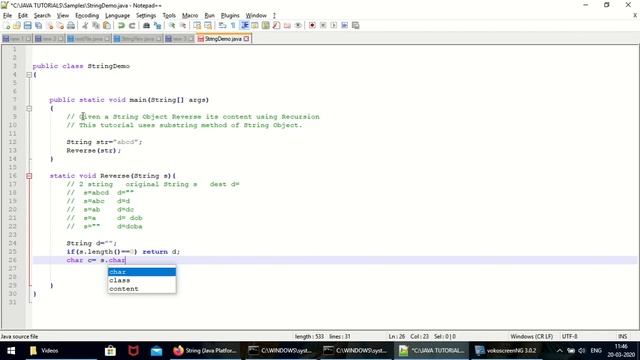Switch to the new 1 tab
The width and height of the screenshot is (640, 360).
click(x=16, y=39)
